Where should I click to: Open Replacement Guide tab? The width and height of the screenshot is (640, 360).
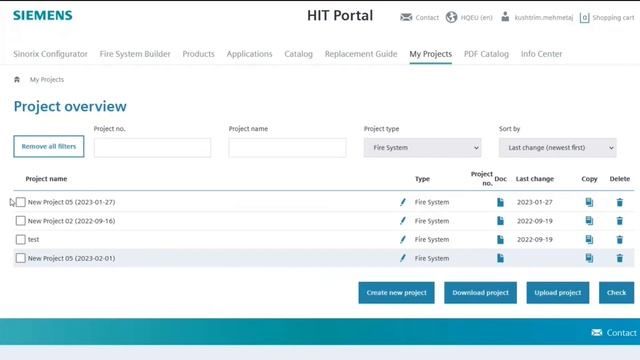coord(361,54)
